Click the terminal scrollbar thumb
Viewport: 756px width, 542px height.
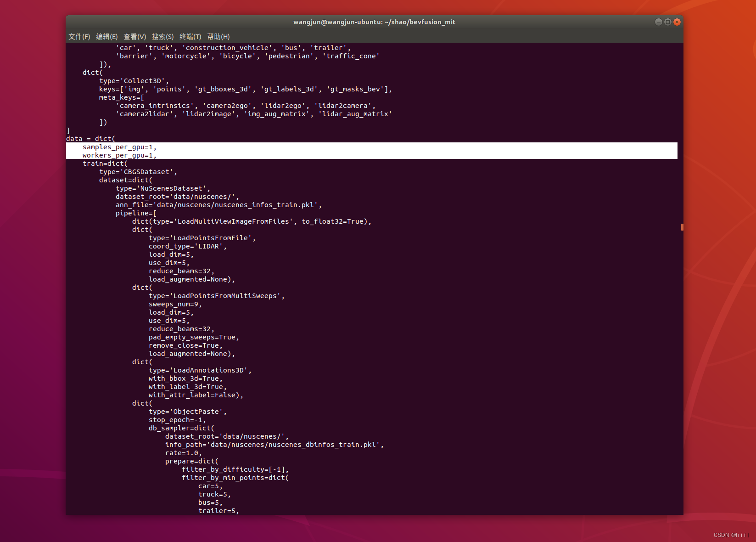coord(682,227)
